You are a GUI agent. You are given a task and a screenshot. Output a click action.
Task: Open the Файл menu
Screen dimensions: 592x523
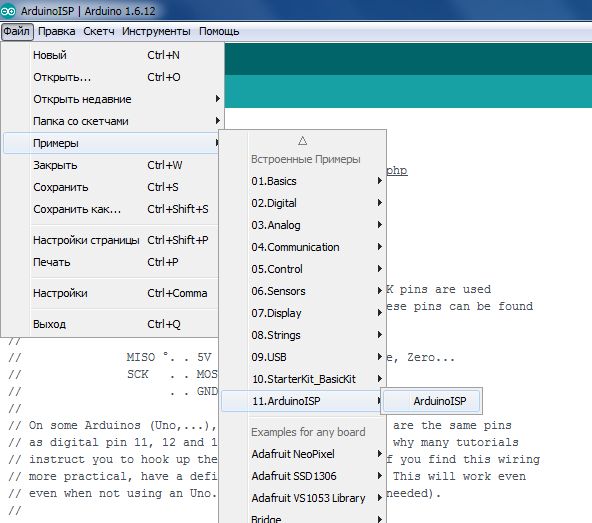point(17,31)
